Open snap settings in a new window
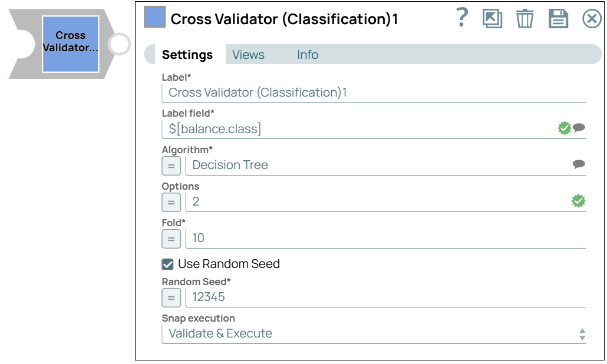 [493, 19]
